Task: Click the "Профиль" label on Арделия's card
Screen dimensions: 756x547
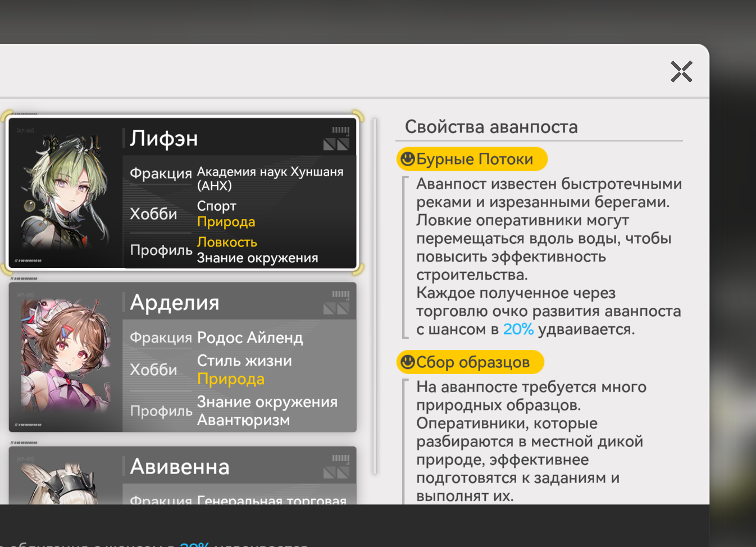Action: [161, 411]
